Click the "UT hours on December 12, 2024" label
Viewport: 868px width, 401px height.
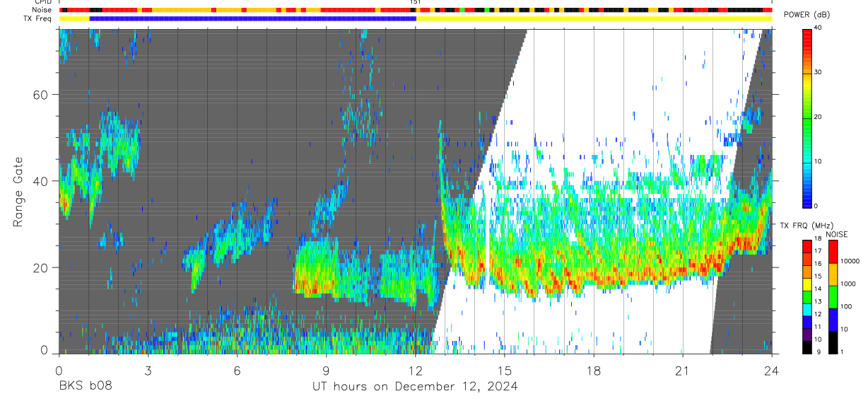click(415, 387)
